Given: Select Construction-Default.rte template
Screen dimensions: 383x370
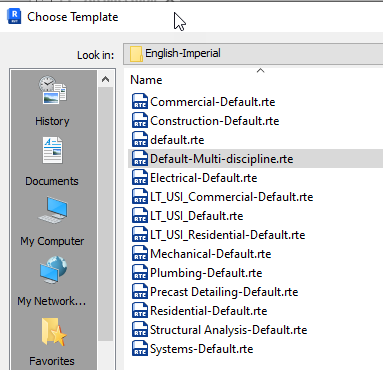Looking at the screenshot, I should pyautogui.click(x=215, y=121).
